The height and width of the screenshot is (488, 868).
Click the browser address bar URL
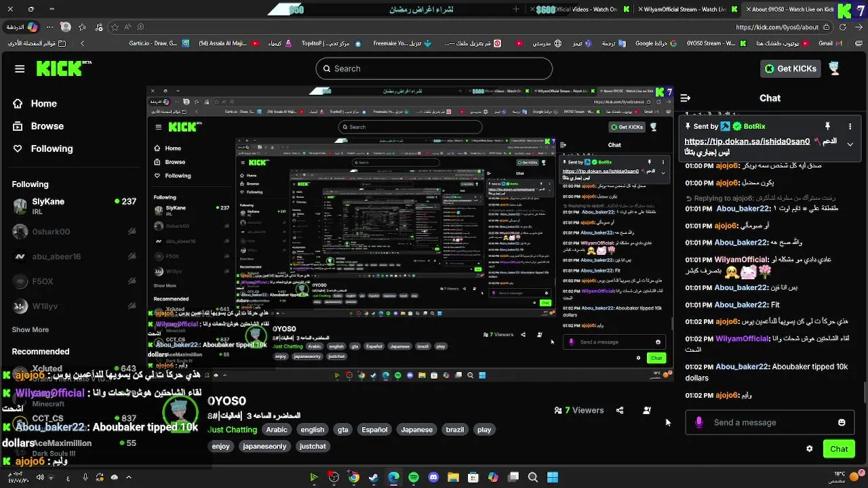tap(777, 27)
